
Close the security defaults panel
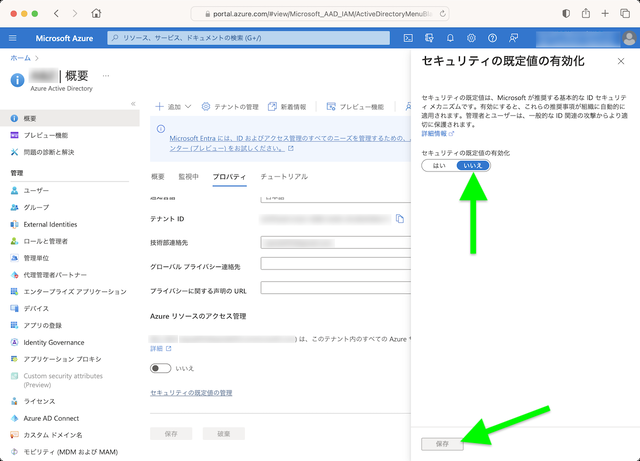pyautogui.click(x=621, y=61)
